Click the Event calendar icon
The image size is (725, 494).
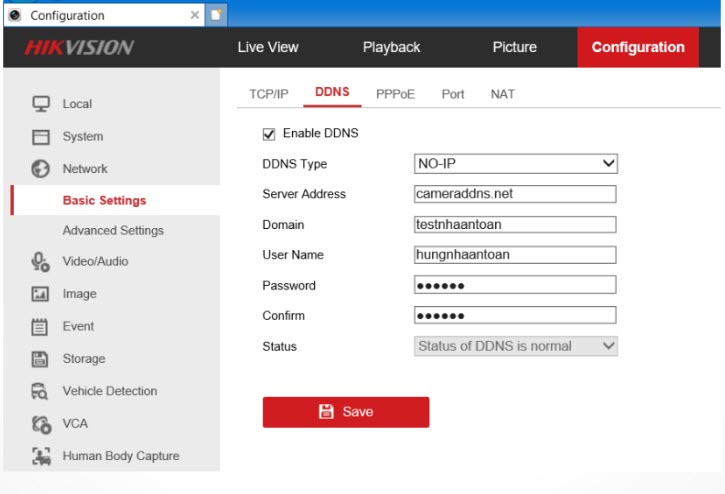tap(41, 326)
